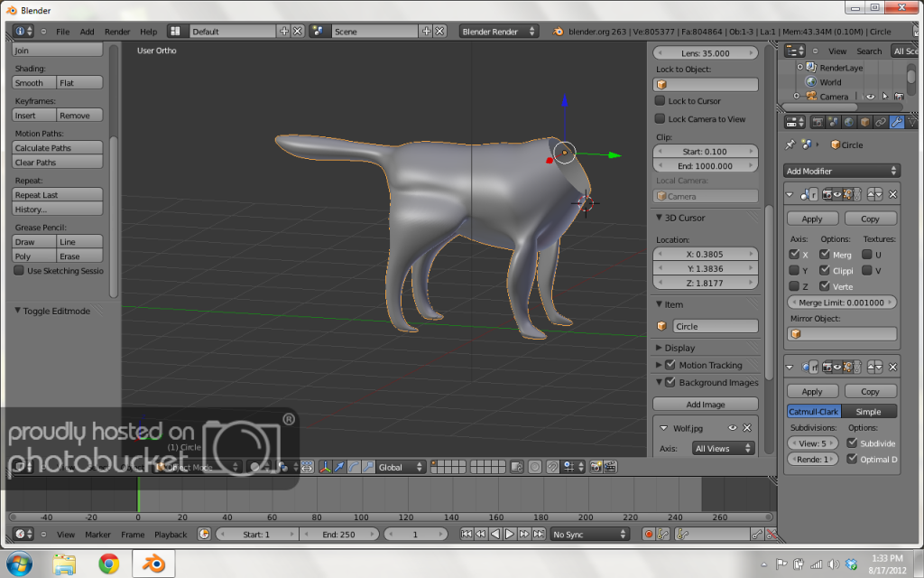Open the No Sync playback dropdown
The image size is (924, 578).
[x=589, y=535]
